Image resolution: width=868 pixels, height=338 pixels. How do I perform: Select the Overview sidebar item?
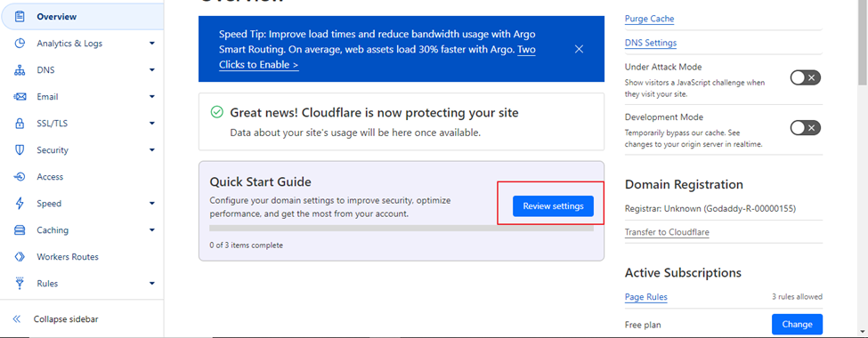[83, 17]
